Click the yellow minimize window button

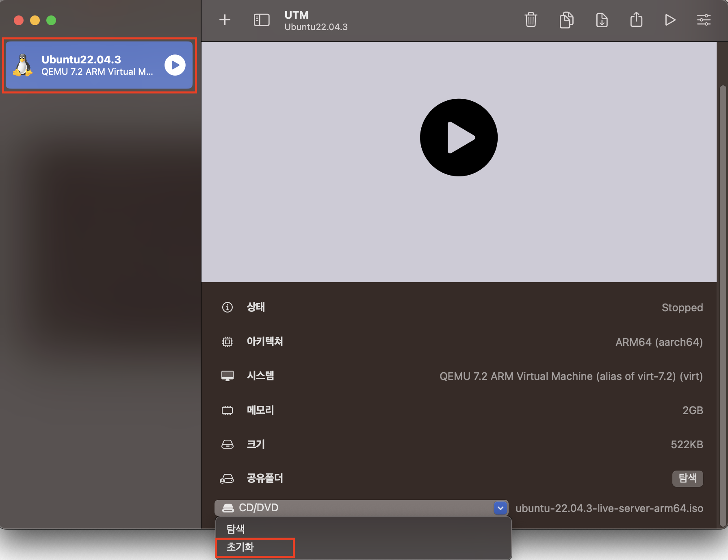35,20
